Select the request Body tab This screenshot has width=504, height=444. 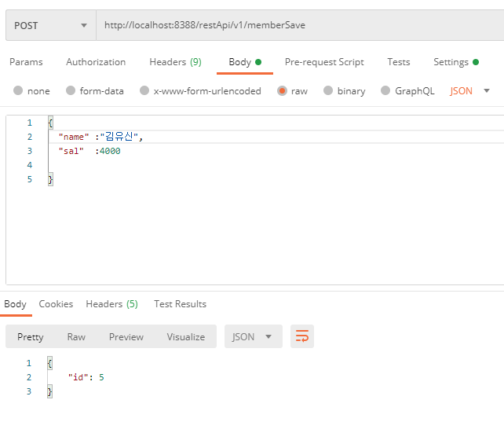[x=245, y=62]
